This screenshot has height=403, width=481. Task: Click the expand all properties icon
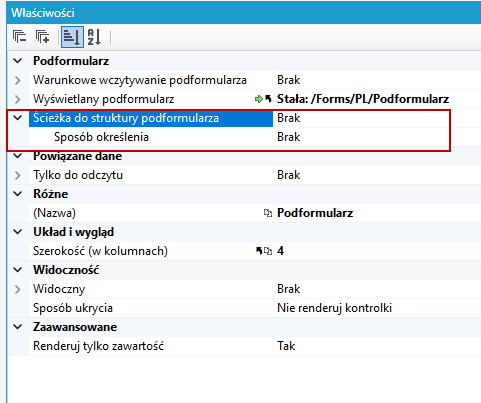[43, 37]
